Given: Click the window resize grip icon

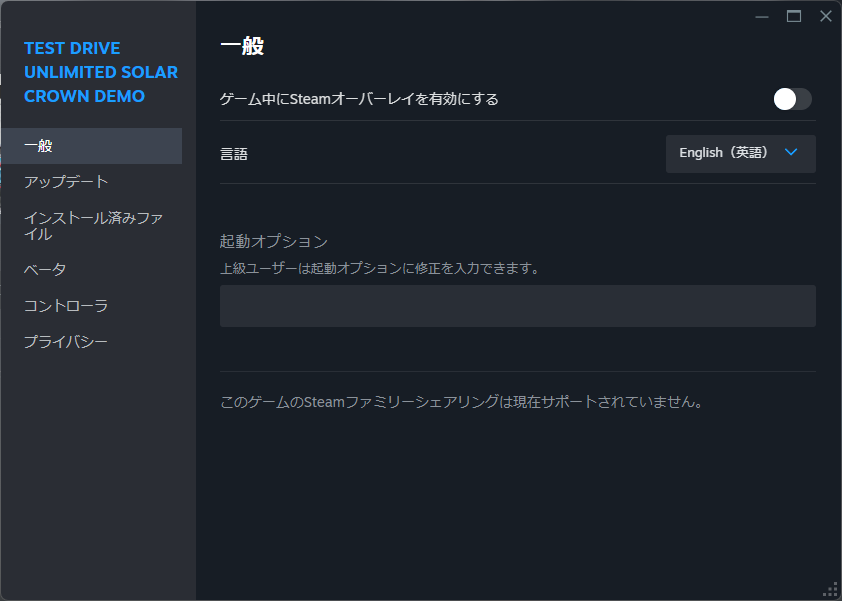Looking at the screenshot, I should (830, 590).
